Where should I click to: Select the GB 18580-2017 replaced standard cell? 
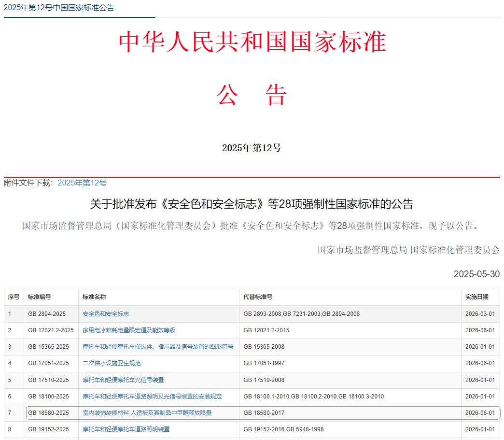pyautogui.click(x=264, y=413)
